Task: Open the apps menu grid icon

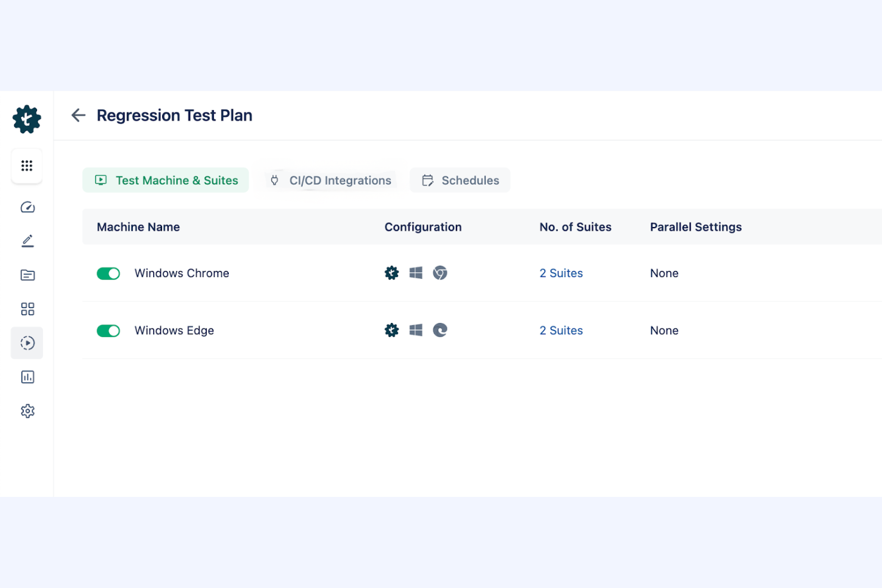Action: coord(27,166)
